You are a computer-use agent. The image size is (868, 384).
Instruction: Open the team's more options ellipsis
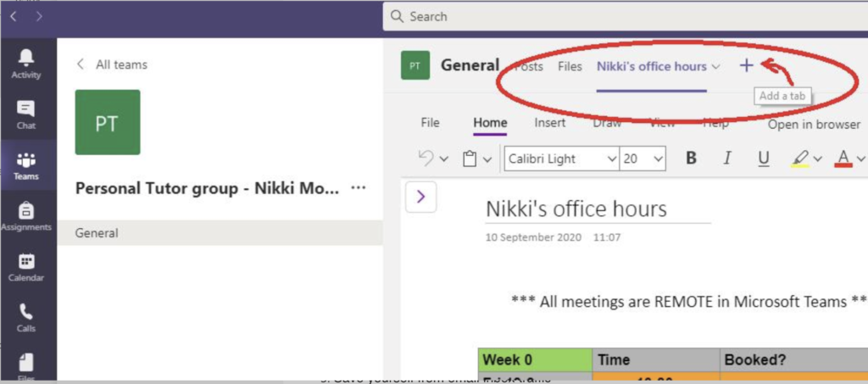coord(359,188)
